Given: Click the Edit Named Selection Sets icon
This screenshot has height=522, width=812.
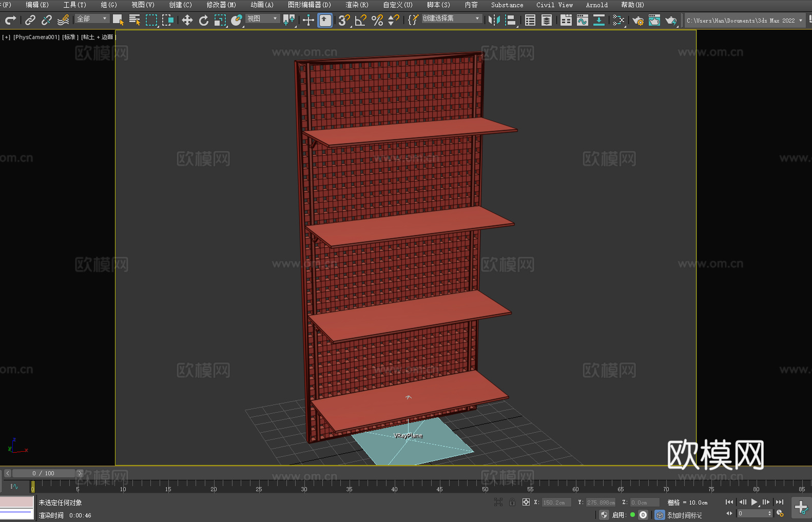Looking at the screenshot, I should point(413,20).
